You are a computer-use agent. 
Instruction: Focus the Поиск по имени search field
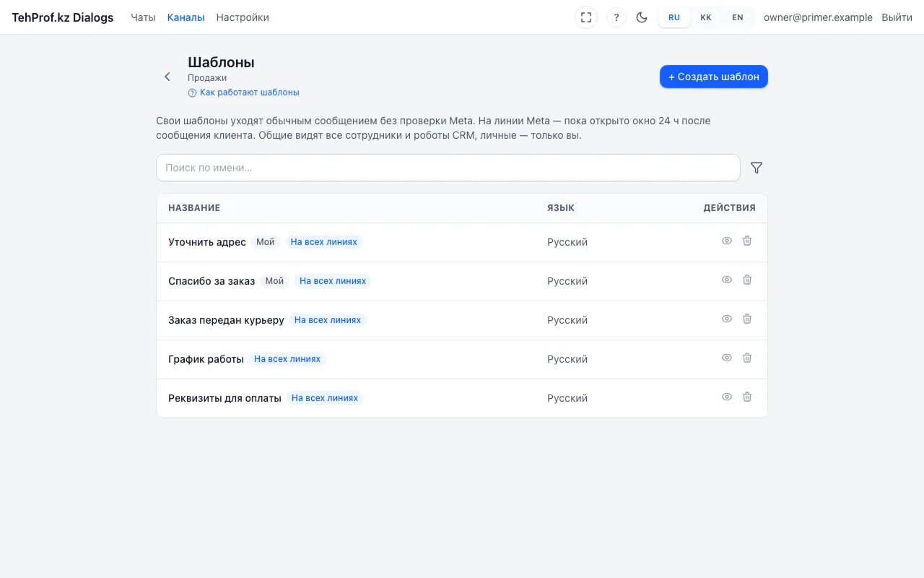pyautogui.click(x=448, y=168)
